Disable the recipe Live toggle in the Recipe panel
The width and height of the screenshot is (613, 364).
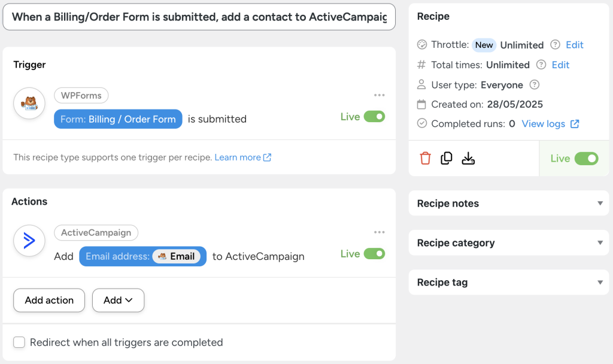[x=586, y=158]
